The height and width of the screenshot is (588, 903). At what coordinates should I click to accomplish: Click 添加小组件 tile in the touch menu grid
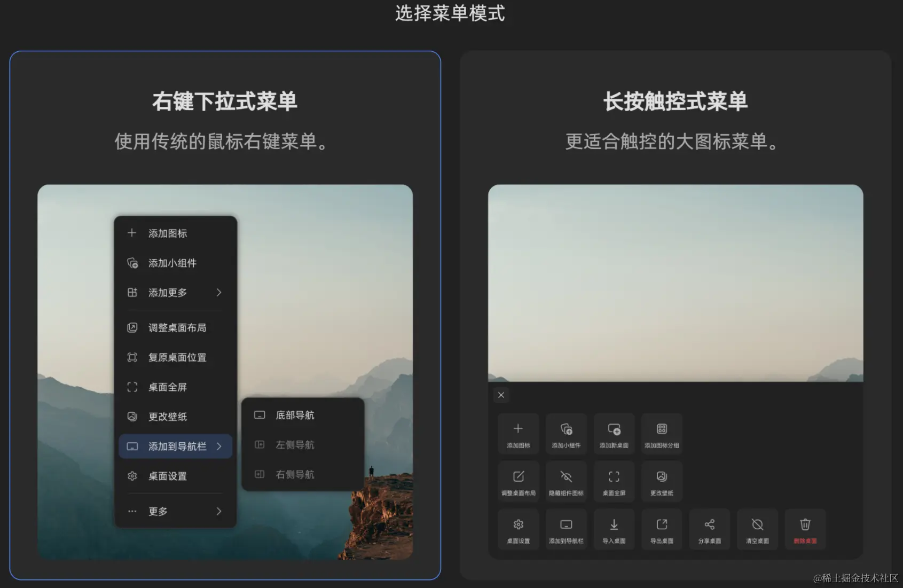(566, 434)
